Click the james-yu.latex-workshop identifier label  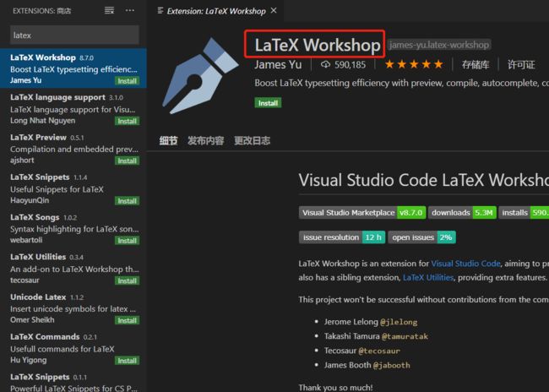coord(439,45)
